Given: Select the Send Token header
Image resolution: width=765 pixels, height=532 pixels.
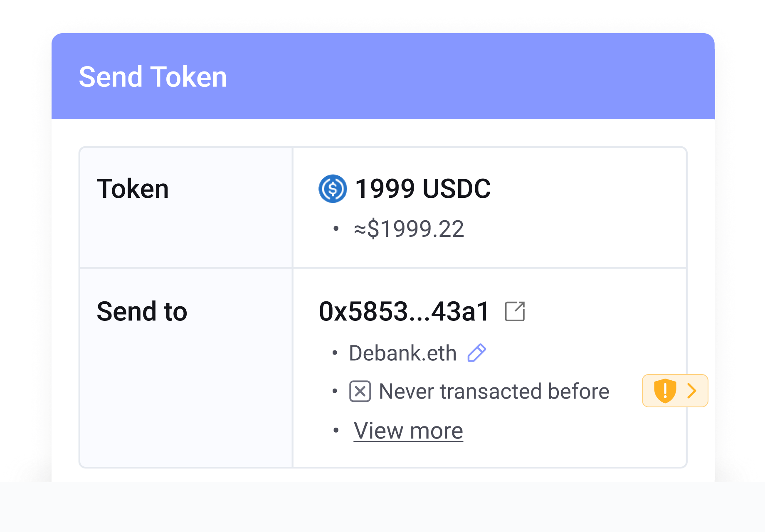Looking at the screenshot, I should click(153, 76).
